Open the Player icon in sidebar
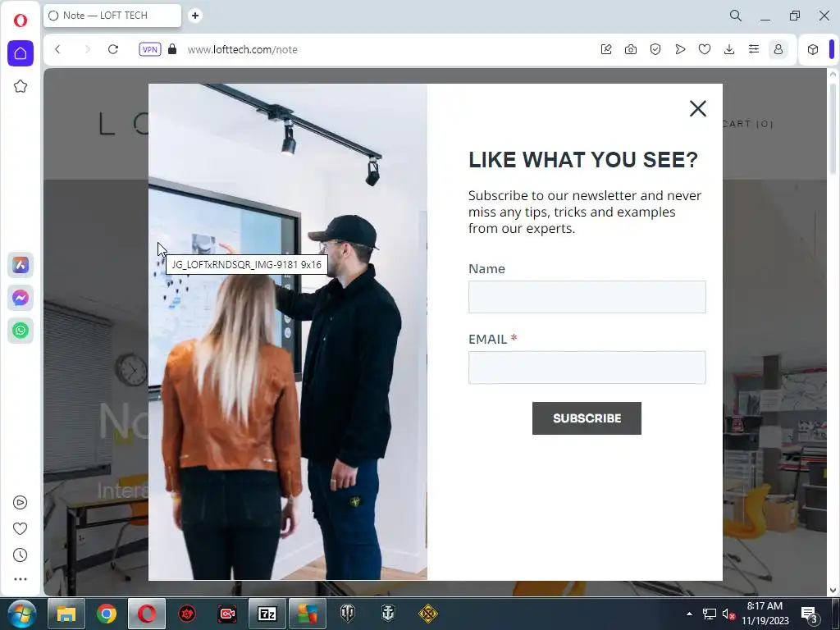 [x=20, y=503]
